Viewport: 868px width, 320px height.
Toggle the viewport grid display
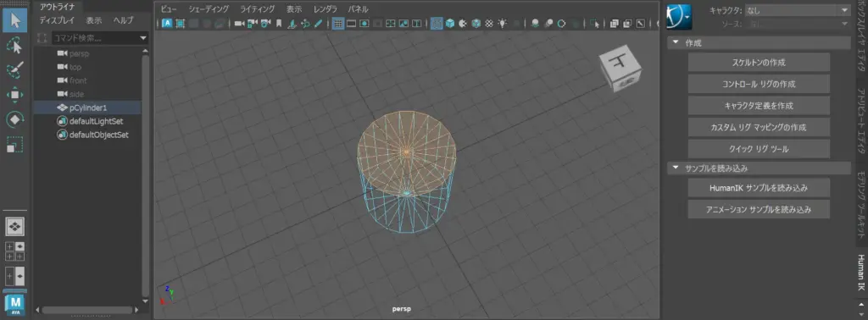(337, 24)
